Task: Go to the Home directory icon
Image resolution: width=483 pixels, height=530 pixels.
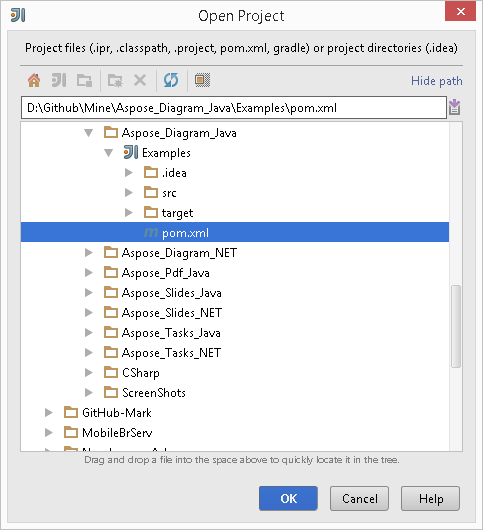Action: coord(34,80)
